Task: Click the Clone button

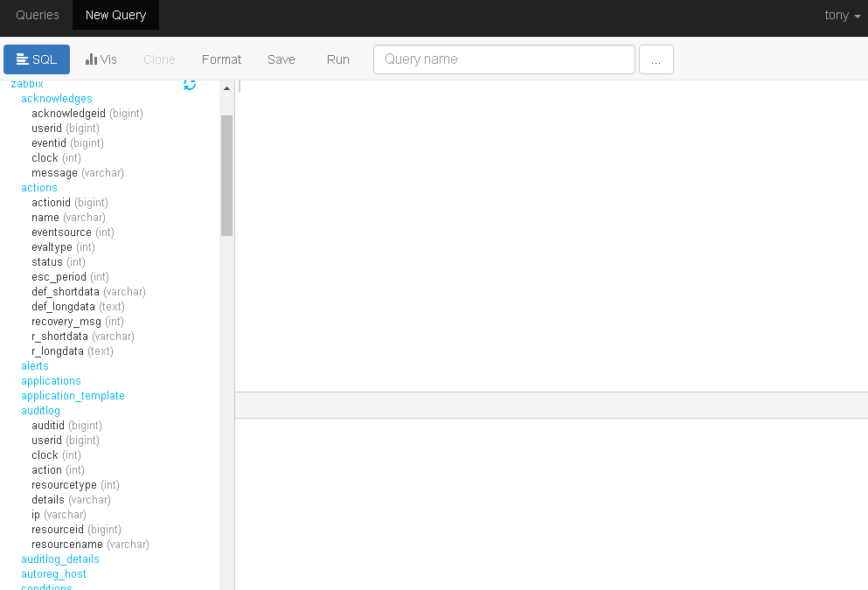Action: [x=159, y=59]
